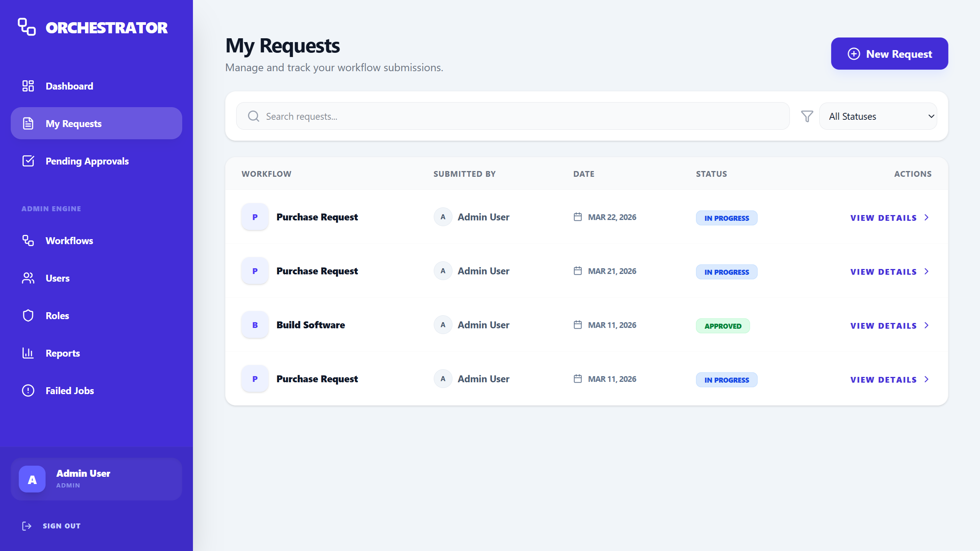The image size is (980, 551).
Task: Click the Status column header
Action: click(x=711, y=174)
